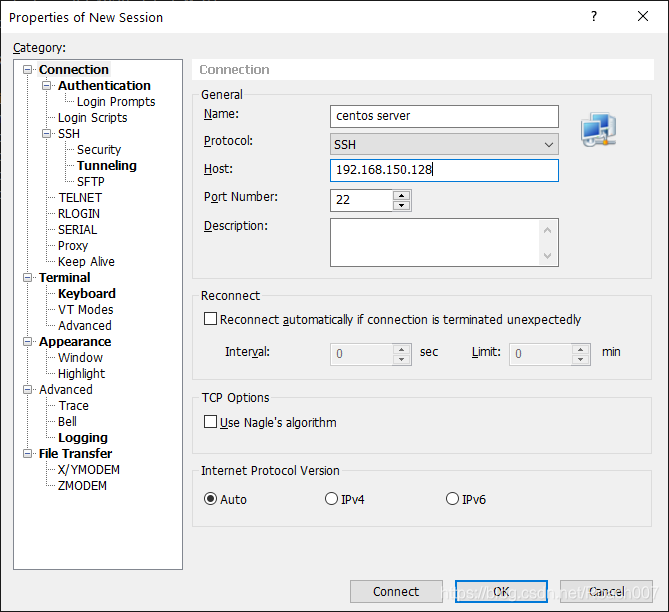Collapse the Advanced category node
The width and height of the screenshot is (669, 612).
click(28, 390)
